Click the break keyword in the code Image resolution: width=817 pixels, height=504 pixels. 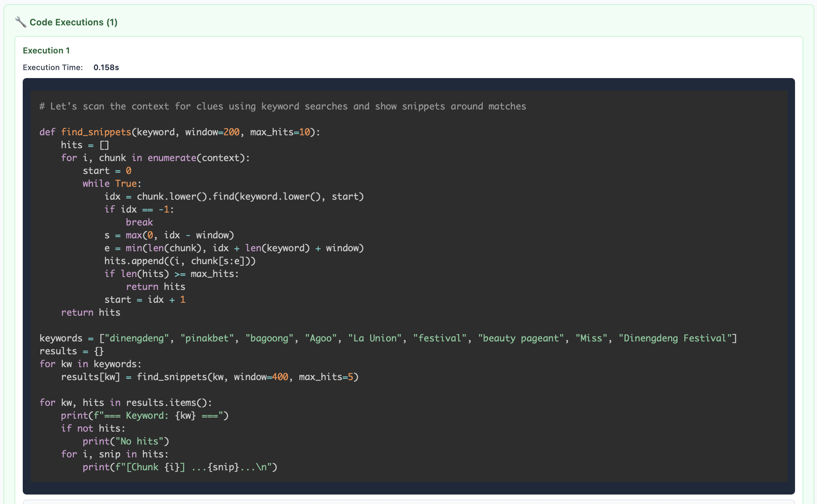tap(139, 222)
